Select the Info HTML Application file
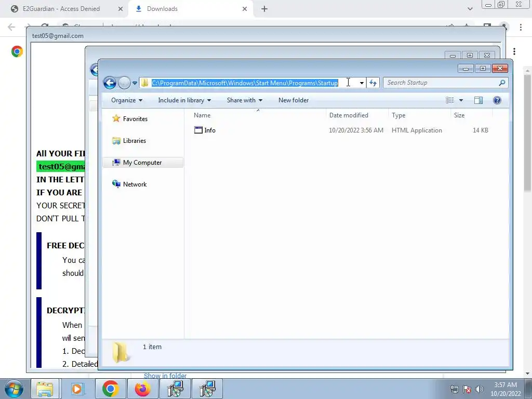Viewport: 532px width, 399px height. coord(341,130)
